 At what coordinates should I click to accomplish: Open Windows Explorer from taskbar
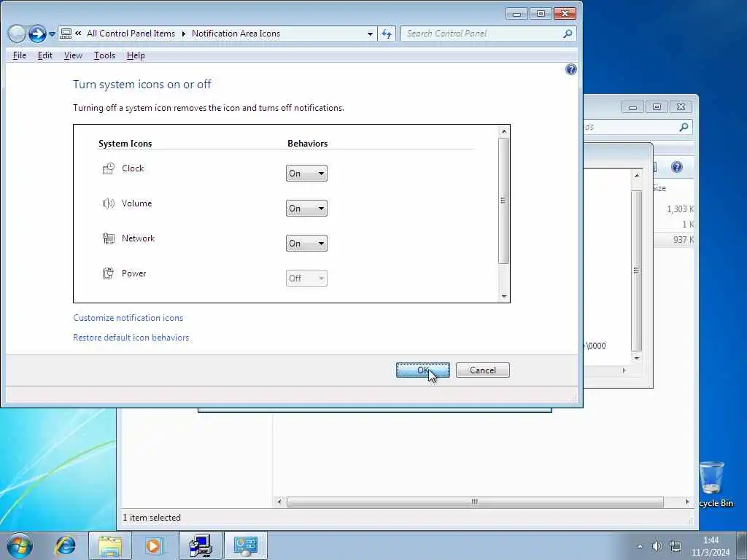click(x=110, y=545)
